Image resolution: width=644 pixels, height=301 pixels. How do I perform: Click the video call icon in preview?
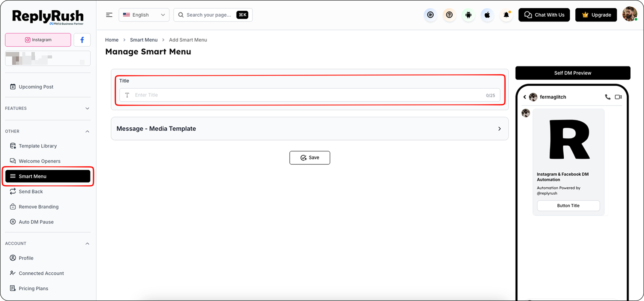(618, 97)
